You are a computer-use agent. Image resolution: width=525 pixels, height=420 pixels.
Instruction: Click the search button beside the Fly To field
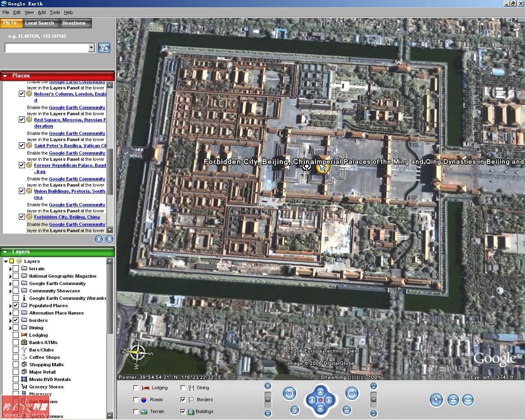(x=104, y=48)
